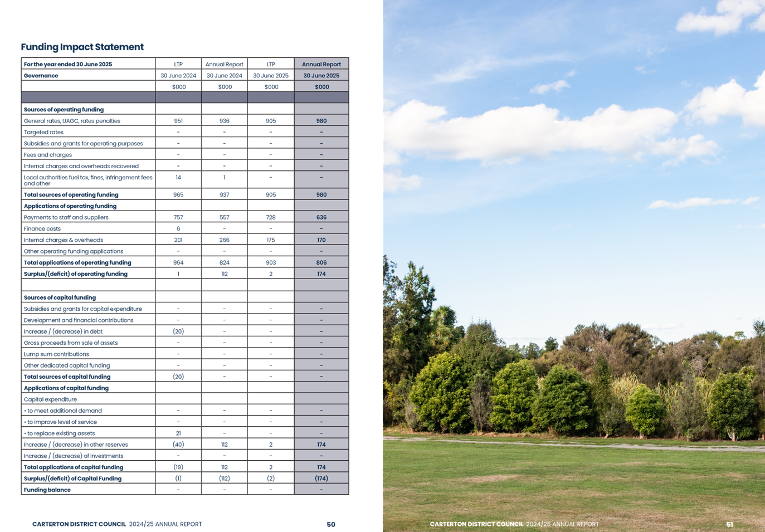The width and height of the screenshot is (765, 532).
Task: Click the Lump sum contributions row label
Action: 56,354
